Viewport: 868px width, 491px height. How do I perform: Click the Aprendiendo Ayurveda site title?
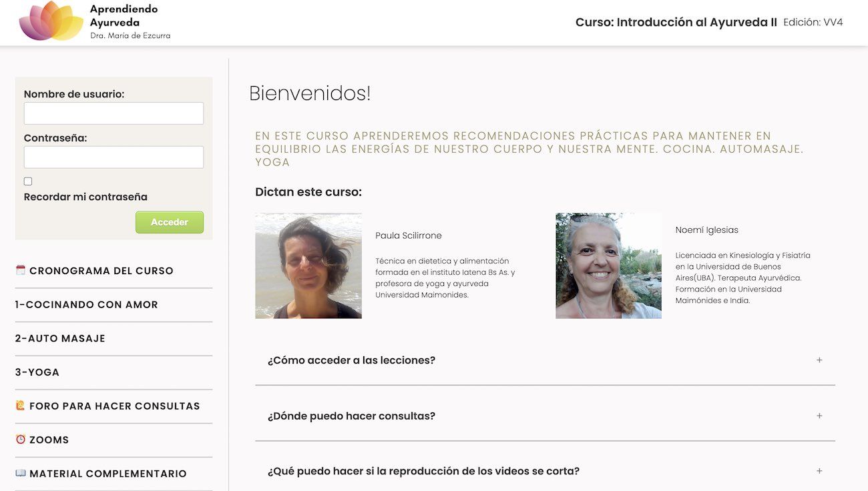click(124, 15)
